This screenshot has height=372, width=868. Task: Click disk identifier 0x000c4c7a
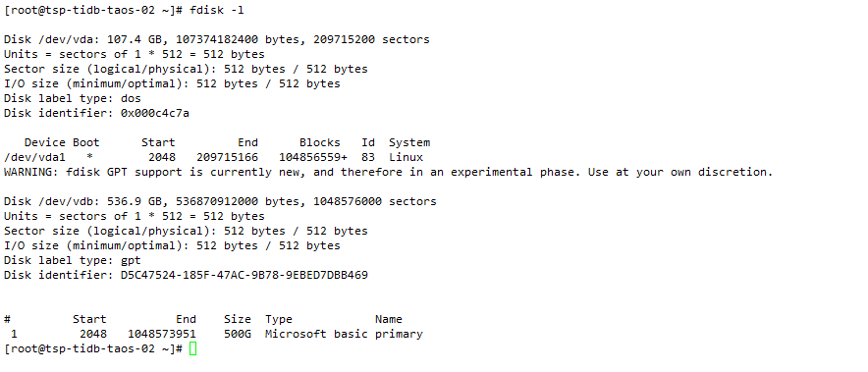155,113
